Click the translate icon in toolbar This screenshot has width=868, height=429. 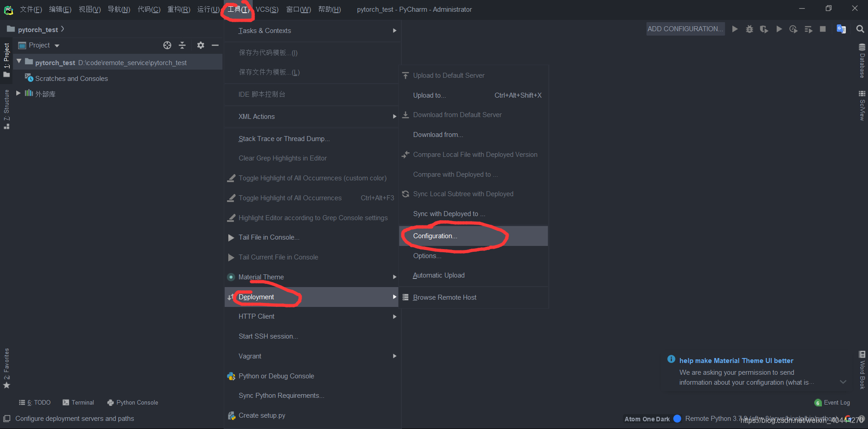tap(841, 29)
